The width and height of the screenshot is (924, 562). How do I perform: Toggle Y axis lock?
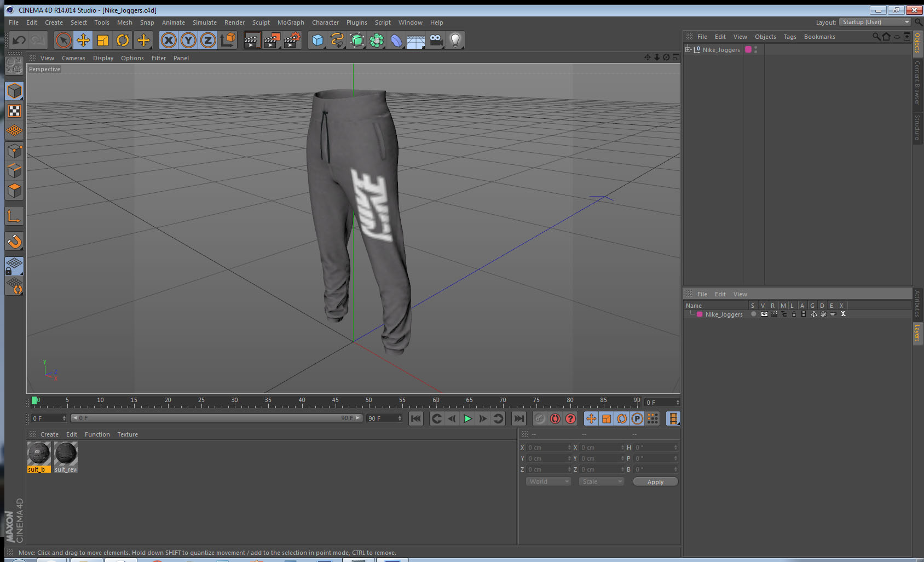coord(188,40)
